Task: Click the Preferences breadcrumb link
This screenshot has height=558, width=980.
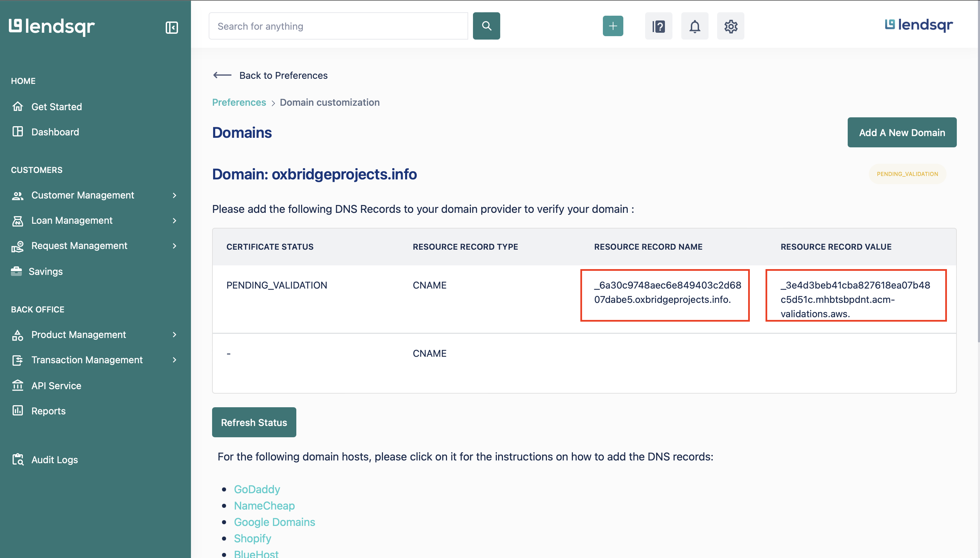Action: [x=239, y=102]
